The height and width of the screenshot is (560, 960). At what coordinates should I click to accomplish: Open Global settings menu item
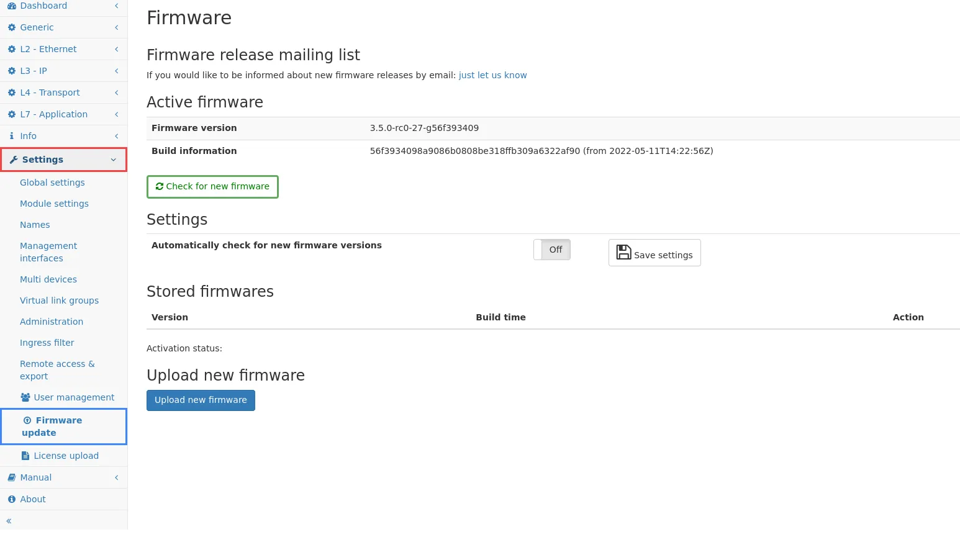(52, 183)
